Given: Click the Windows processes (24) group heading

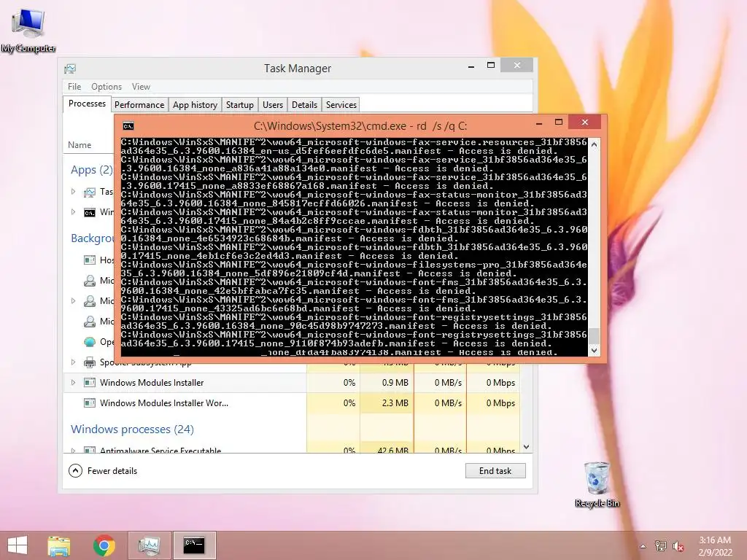Looking at the screenshot, I should 133,429.
